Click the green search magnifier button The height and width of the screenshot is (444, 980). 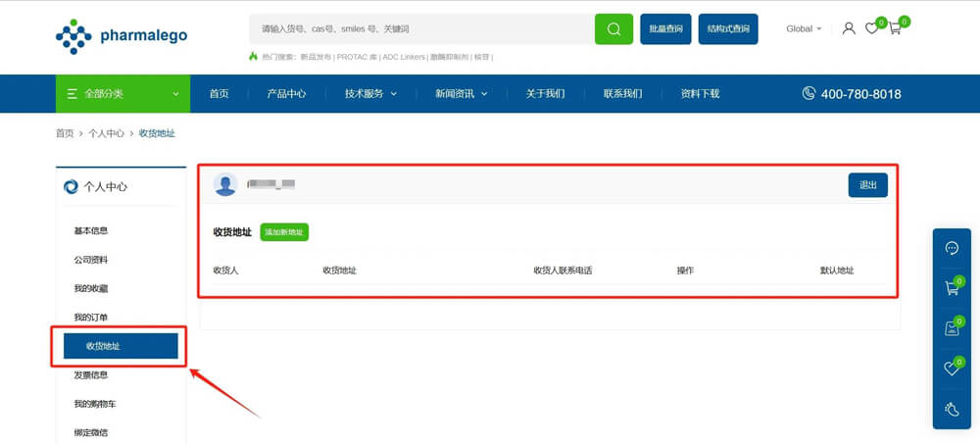(613, 29)
